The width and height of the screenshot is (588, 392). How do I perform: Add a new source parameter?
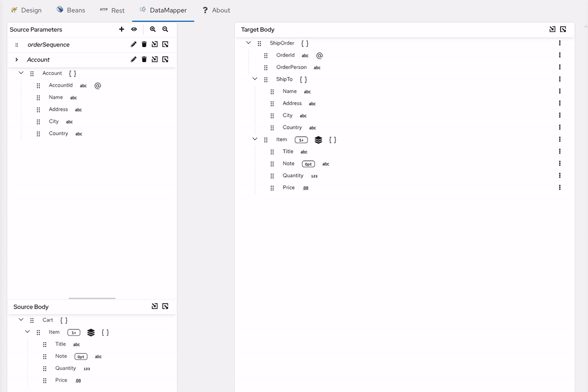pos(122,29)
